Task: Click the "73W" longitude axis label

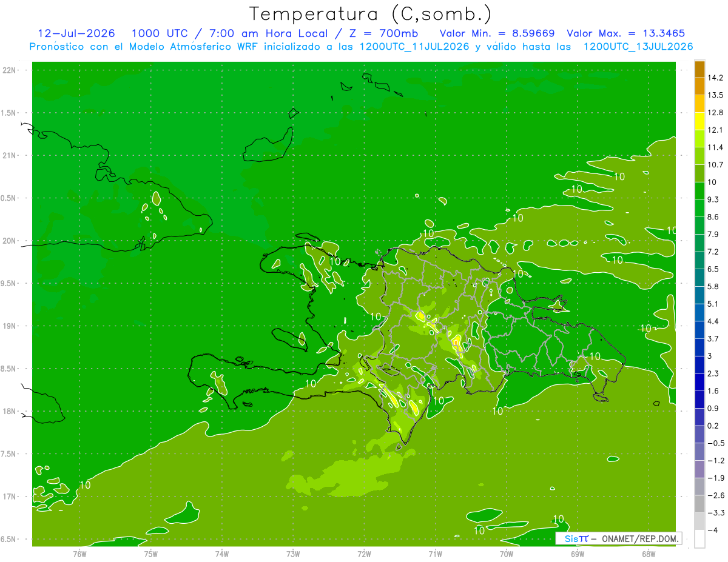Action: 293,554
